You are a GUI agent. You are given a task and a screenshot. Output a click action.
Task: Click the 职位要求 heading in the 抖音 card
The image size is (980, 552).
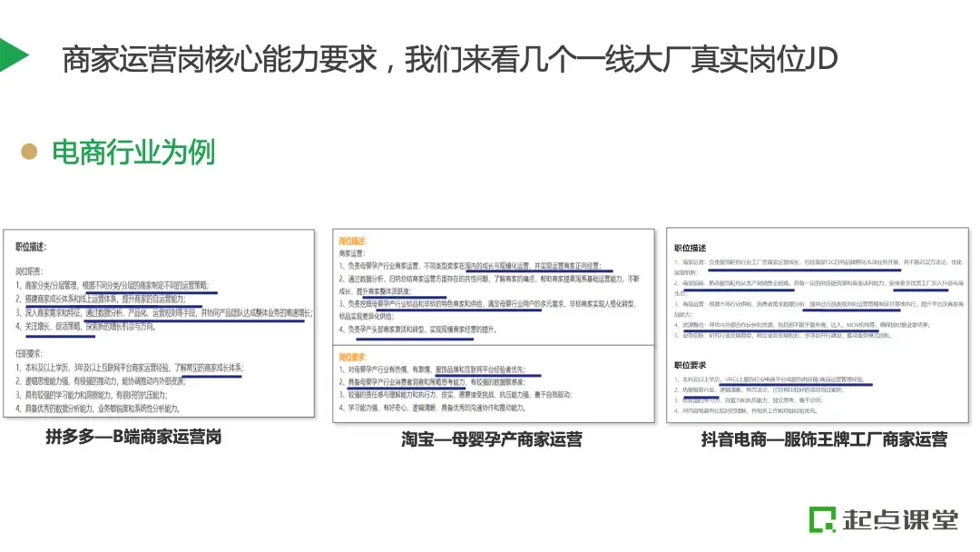pos(690,365)
